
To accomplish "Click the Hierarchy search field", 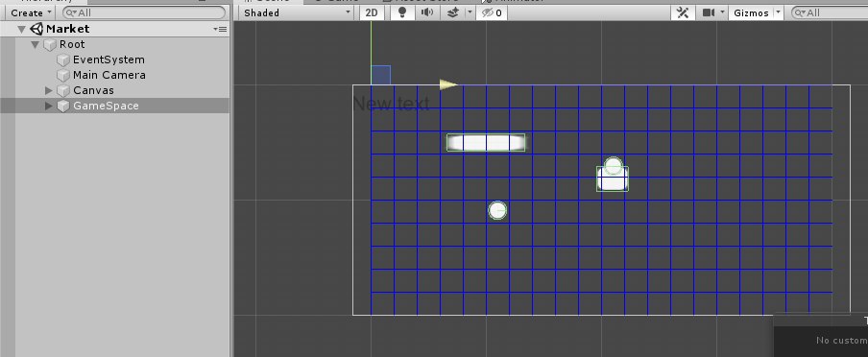I will pyautogui.click(x=144, y=12).
